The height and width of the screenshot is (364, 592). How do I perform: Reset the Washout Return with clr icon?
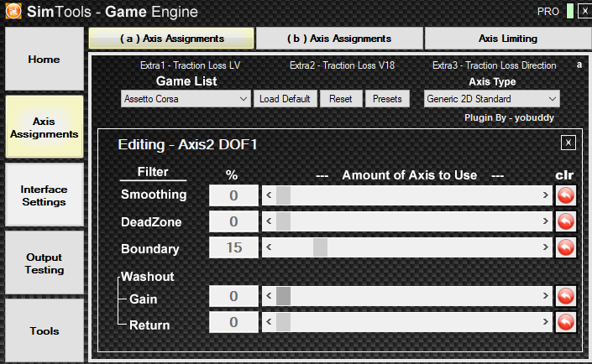click(x=566, y=322)
